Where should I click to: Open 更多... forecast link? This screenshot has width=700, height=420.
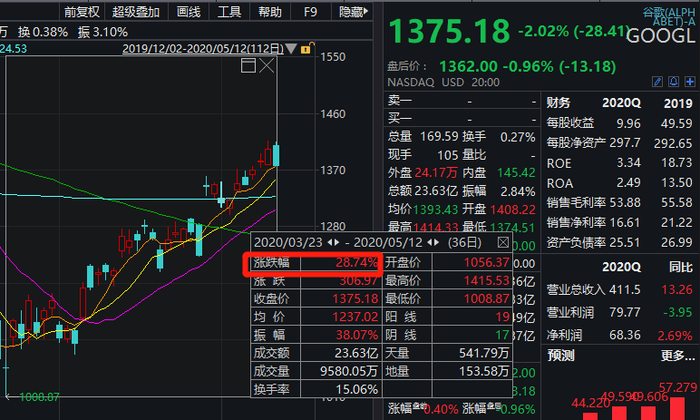pos(678,356)
